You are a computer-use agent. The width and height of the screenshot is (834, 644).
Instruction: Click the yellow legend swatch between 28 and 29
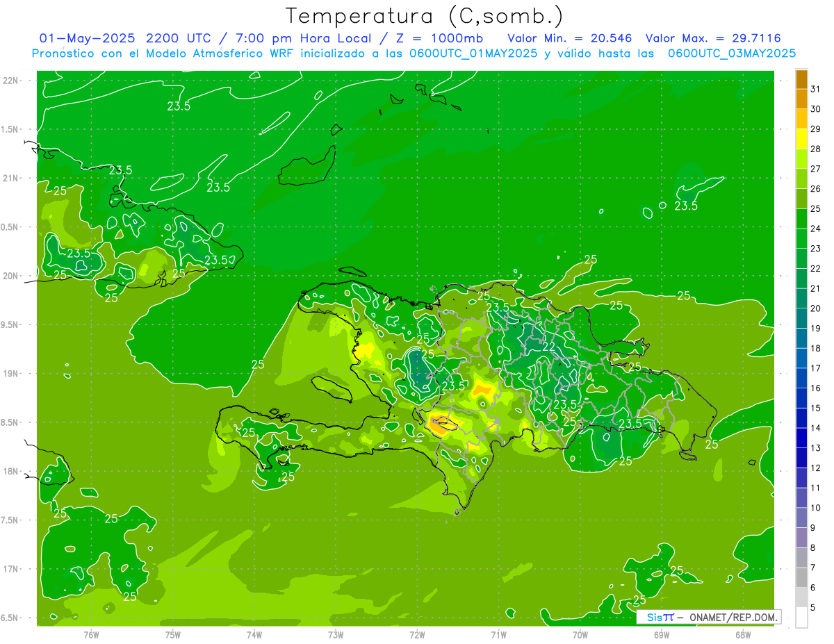point(801,139)
